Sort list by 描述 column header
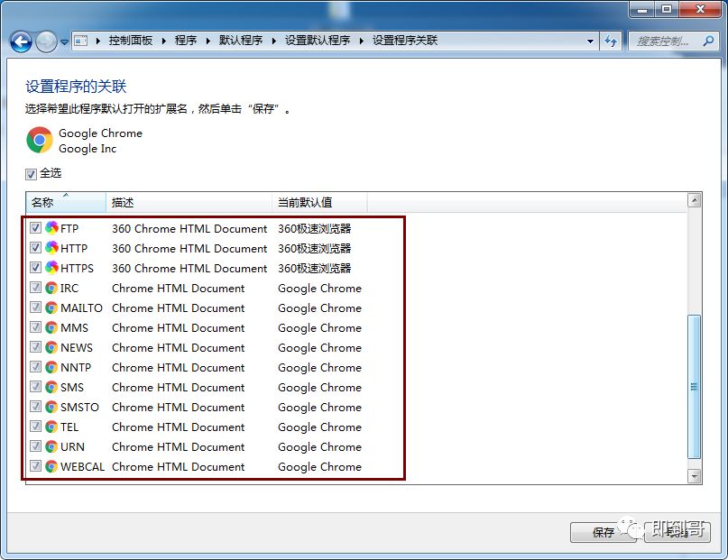 point(189,202)
